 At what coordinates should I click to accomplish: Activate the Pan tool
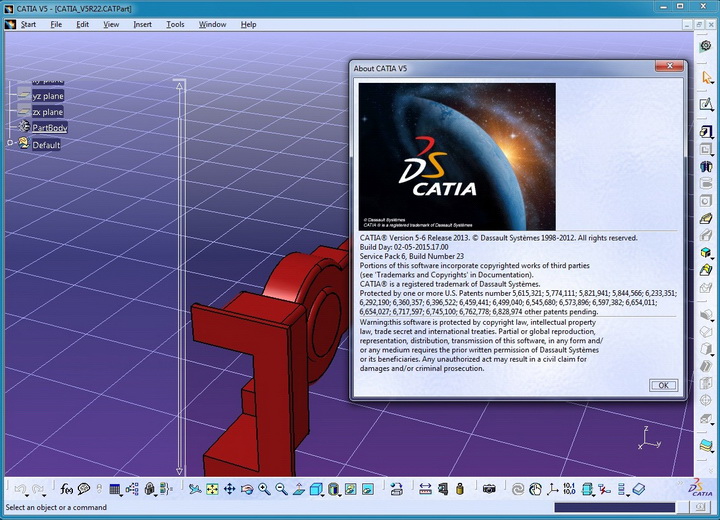(x=229, y=489)
